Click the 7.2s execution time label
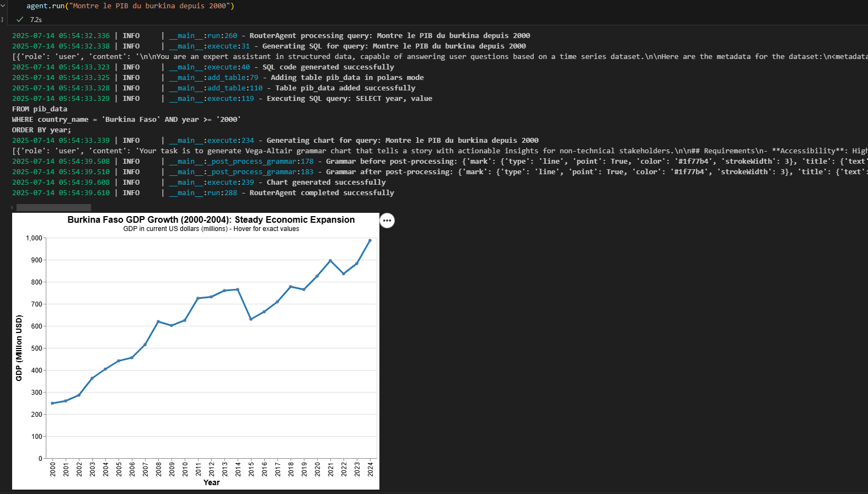This screenshot has height=494, width=868. pos(36,20)
